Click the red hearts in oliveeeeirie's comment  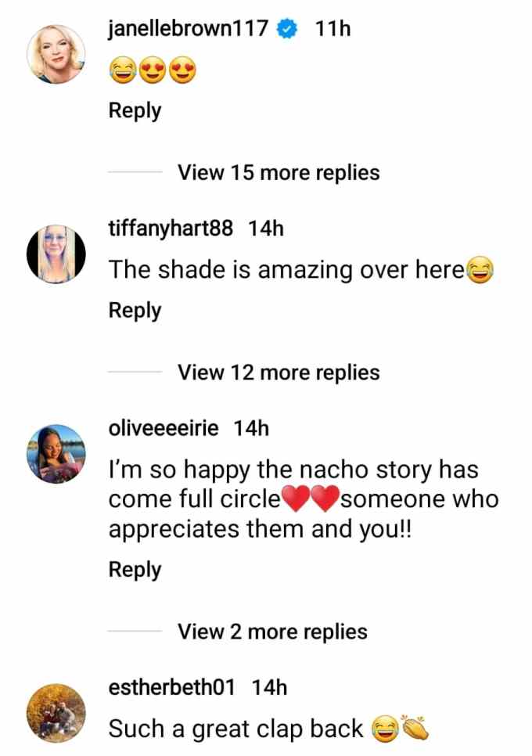pos(311,499)
